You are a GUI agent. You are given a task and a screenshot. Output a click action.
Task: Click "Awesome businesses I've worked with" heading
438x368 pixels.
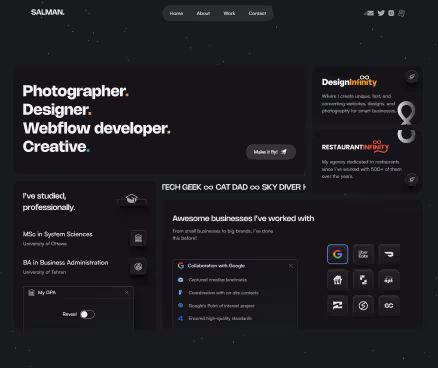243,218
